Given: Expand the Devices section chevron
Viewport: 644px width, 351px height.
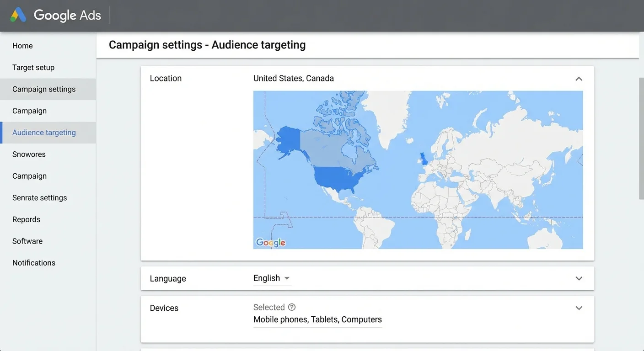Looking at the screenshot, I should pos(579,308).
